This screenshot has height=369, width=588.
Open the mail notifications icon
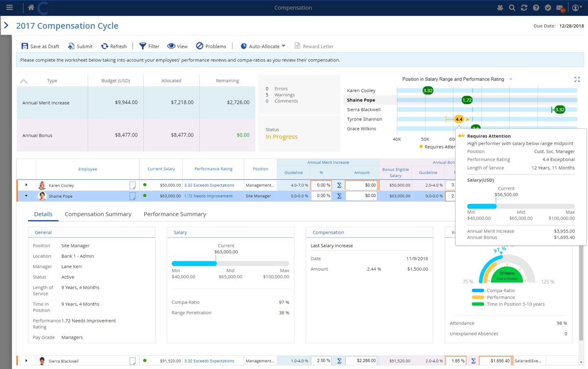coord(560,8)
